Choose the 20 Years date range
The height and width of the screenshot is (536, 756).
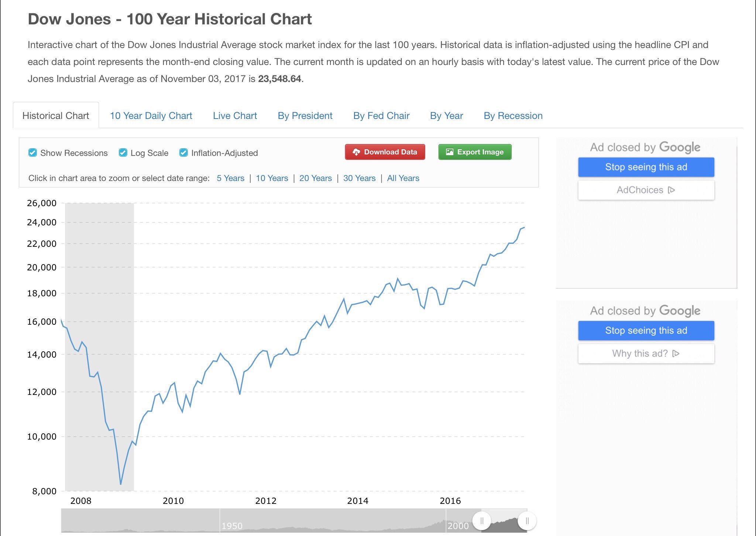[315, 178]
